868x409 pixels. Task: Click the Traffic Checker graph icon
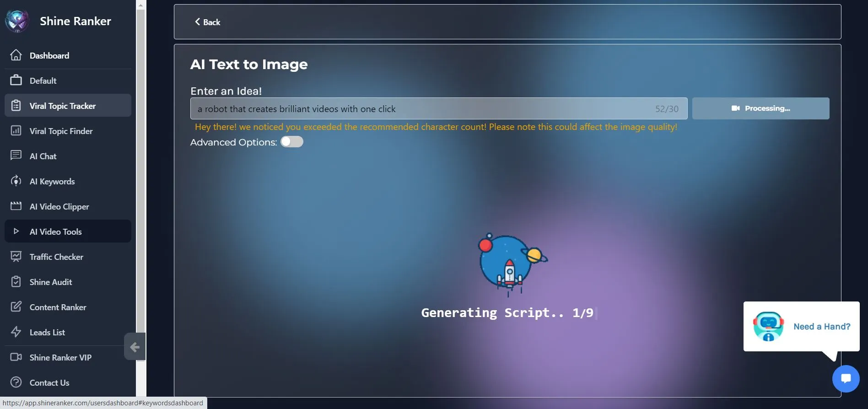click(x=16, y=257)
